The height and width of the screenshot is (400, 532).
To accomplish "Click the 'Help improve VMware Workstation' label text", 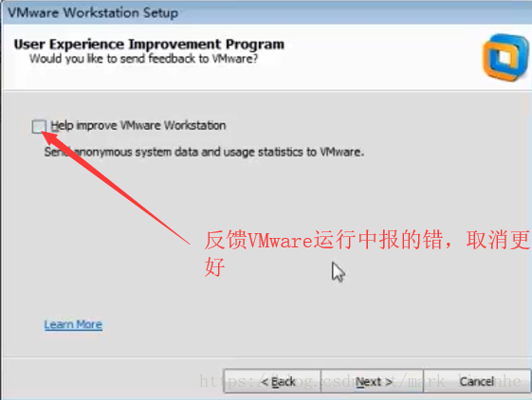I will (x=138, y=125).
